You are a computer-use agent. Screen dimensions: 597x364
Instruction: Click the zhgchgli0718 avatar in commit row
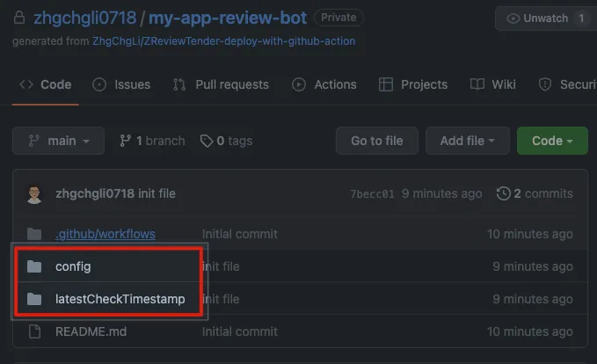(35, 193)
